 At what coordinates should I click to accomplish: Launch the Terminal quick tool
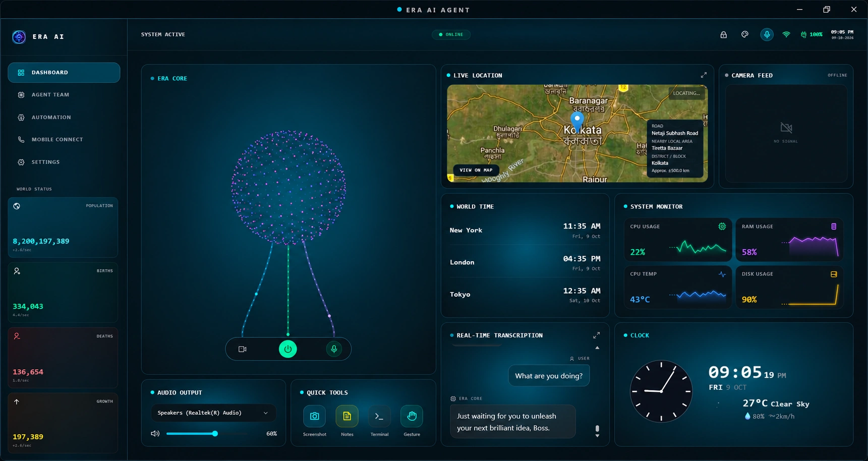click(x=379, y=416)
